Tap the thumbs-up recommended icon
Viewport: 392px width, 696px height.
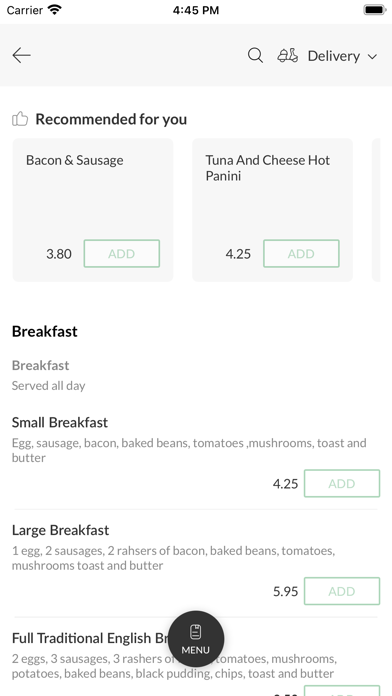(x=20, y=119)
